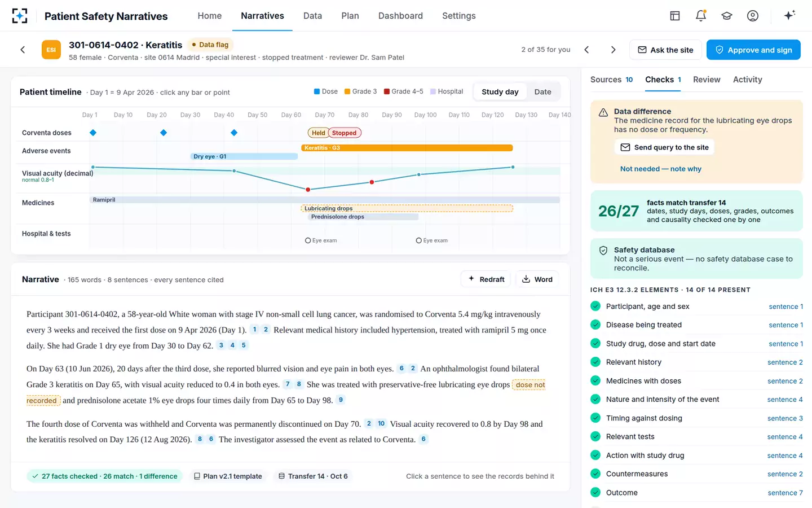Click Not needed — note why link

[x=660, y=169]
